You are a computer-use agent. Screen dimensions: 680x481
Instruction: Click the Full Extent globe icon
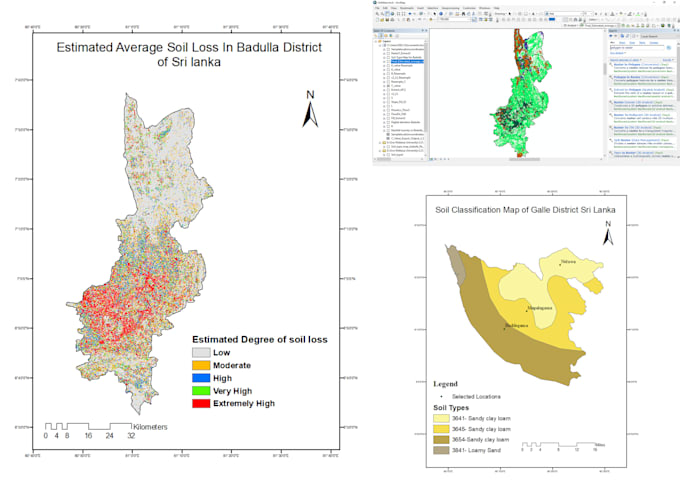(x=392, y=14)
